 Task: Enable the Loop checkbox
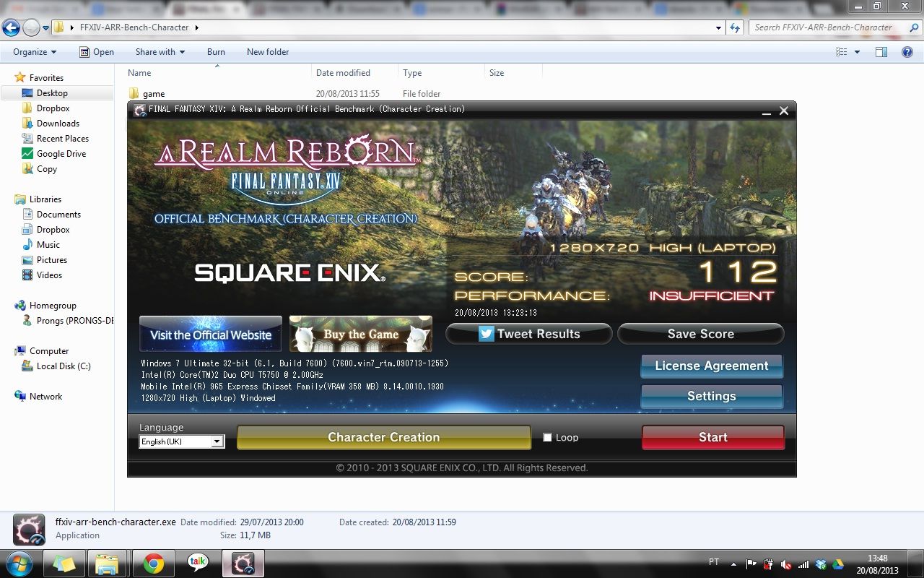(547, 437)
